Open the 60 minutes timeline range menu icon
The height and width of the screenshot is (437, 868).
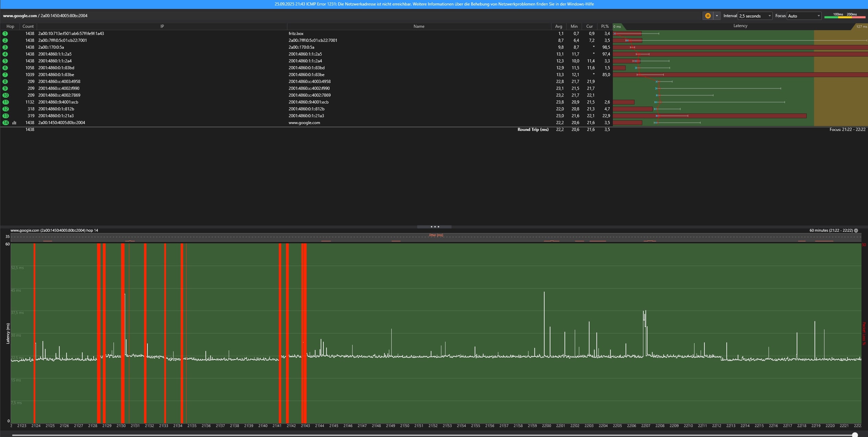pos(856,231)
